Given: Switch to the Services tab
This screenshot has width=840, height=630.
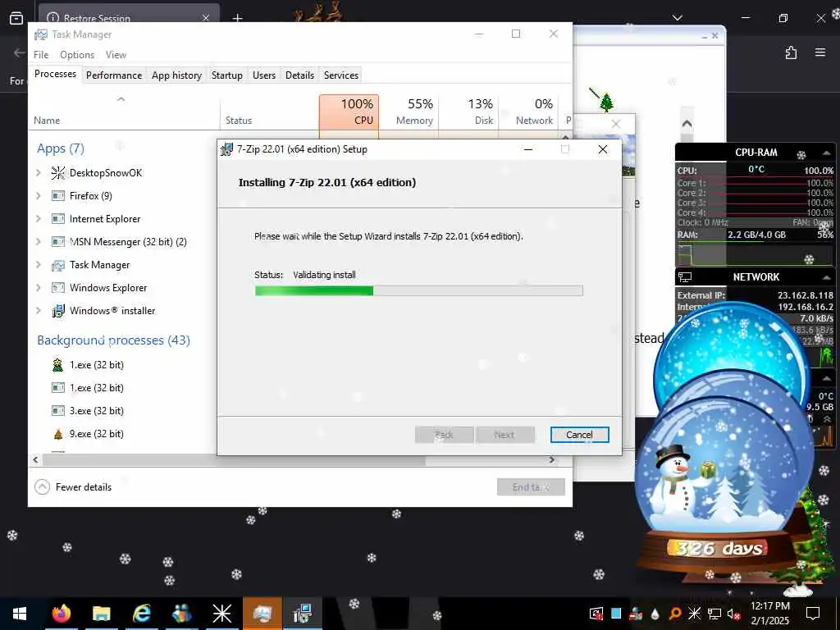Looking at the screenshot, I should click(340, 75).
